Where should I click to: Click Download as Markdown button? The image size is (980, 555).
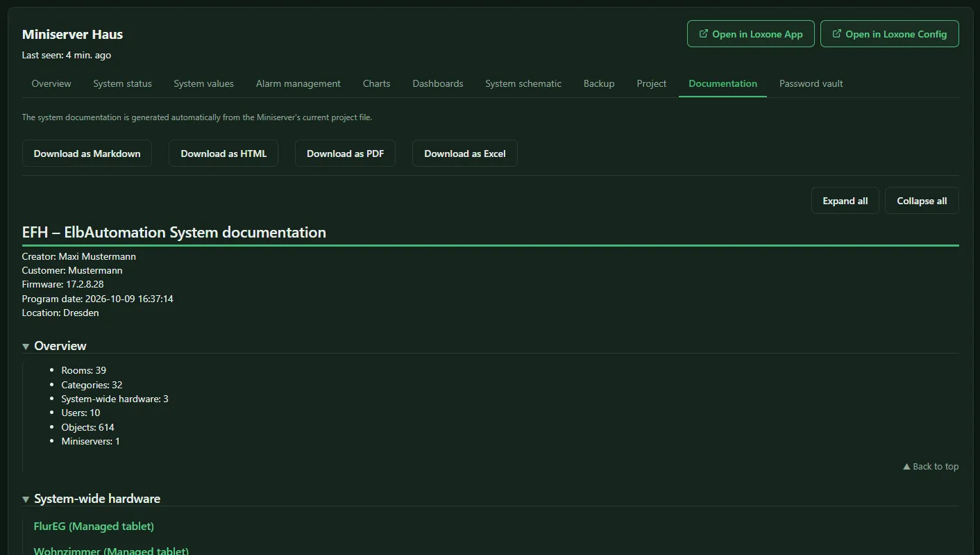coord(87,154)
